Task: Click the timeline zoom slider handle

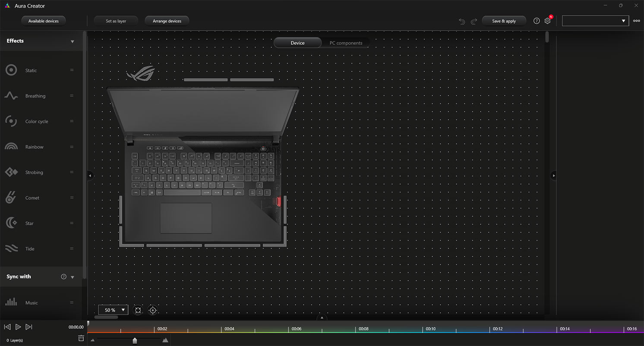Action: coord(135,341)
